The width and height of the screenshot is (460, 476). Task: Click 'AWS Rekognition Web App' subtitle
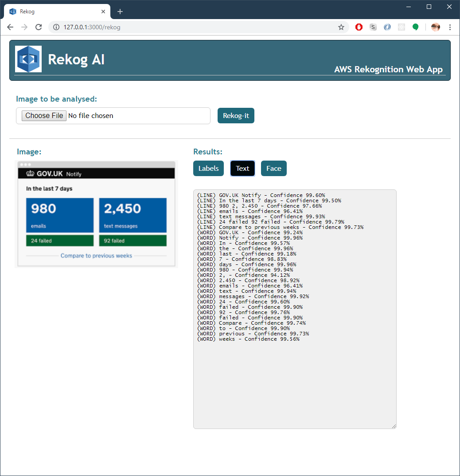[x=389, y=69]
